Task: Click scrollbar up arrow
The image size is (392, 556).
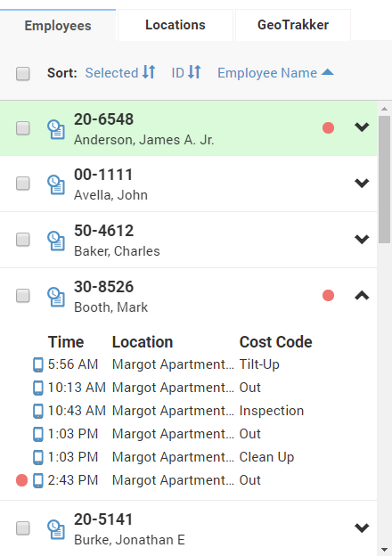Action: pyautogui.click(x=384, y=109)
